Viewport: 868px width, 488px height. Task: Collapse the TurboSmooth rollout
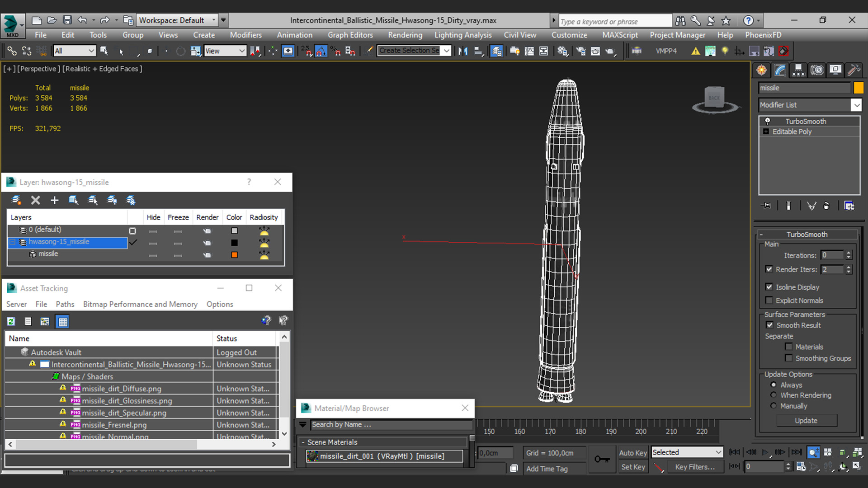(x=807, y=235)
